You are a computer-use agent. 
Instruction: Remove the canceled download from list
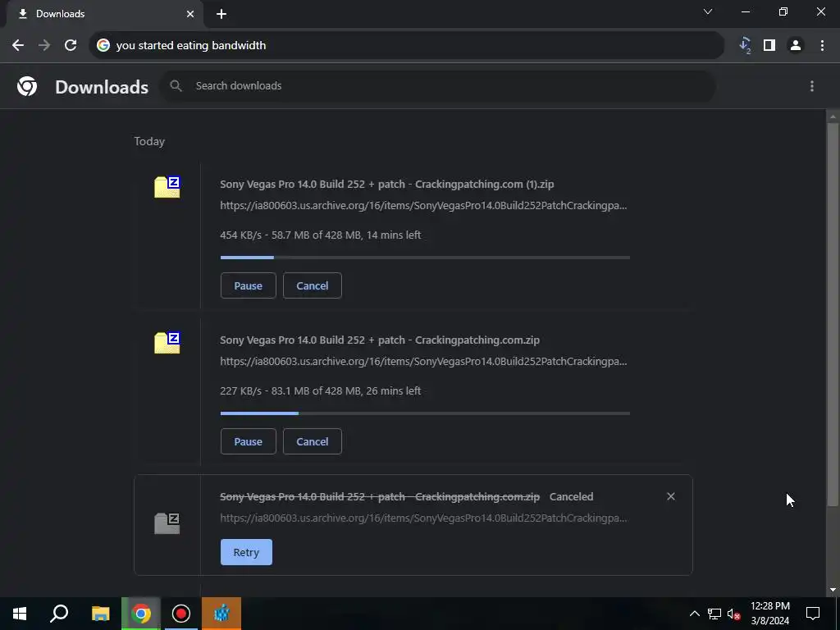[671, 496]
